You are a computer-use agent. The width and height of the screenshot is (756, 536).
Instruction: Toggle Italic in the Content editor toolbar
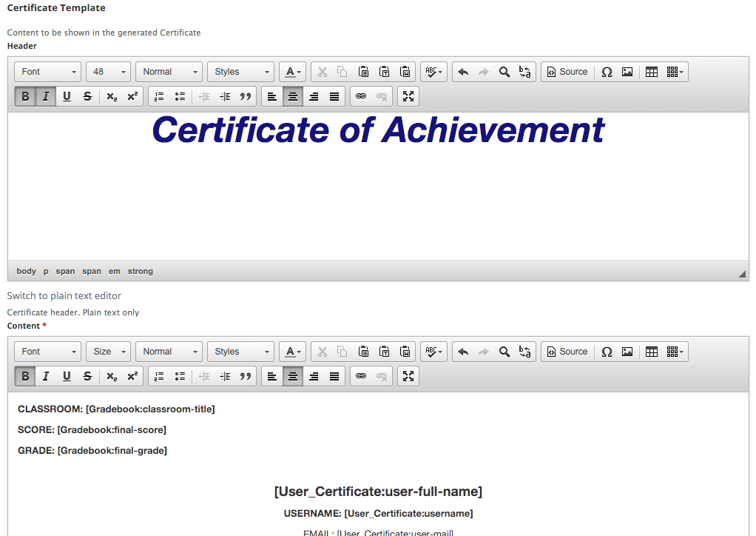pos(46,376)
